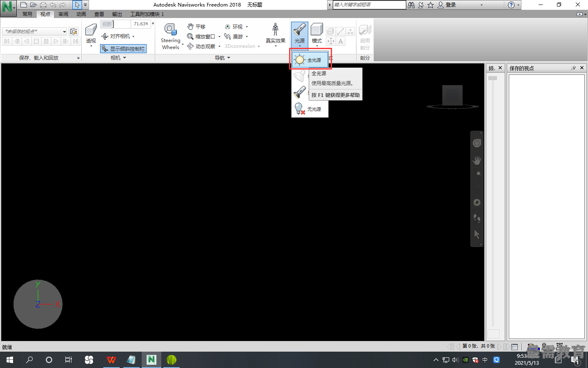Activate the Select cursor tool
The image size is (588, 368).
coord(77,5)
